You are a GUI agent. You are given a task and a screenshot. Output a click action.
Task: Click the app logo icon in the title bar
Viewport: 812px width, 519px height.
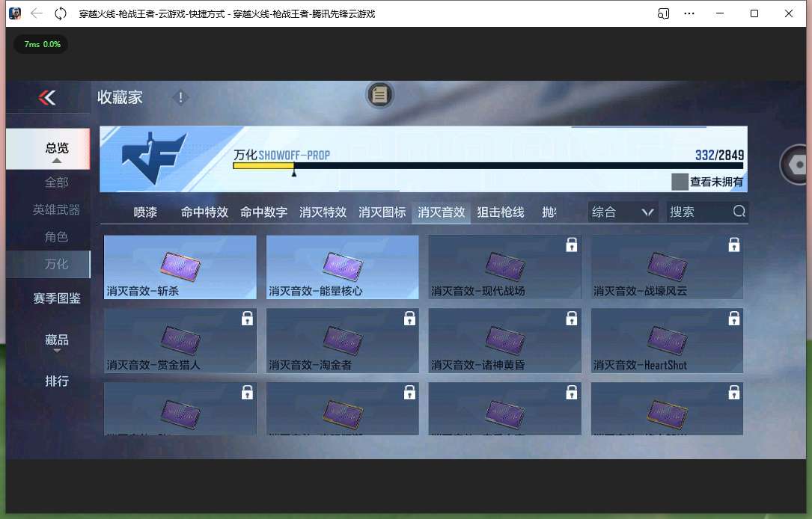click(x=15, y=13)
